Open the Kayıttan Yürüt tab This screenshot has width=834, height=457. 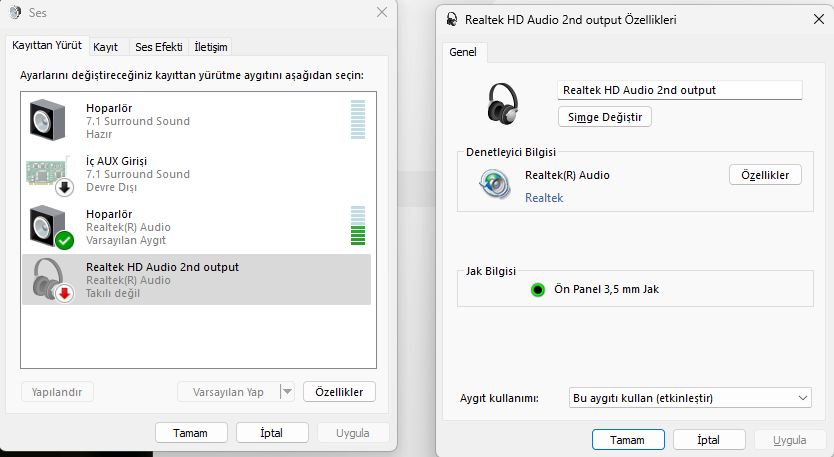click(x=47, y=46)
